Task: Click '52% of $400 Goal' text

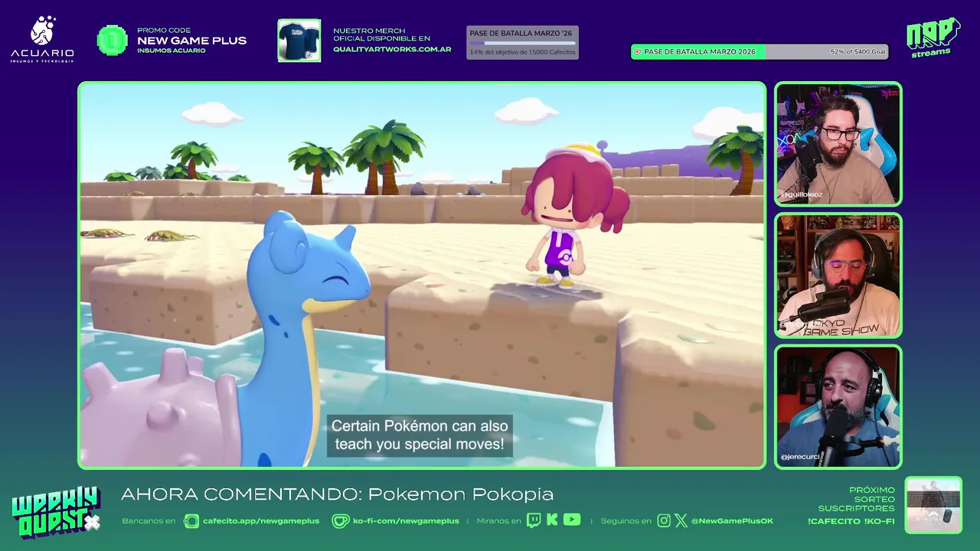Action: click(x=857, y=52)
